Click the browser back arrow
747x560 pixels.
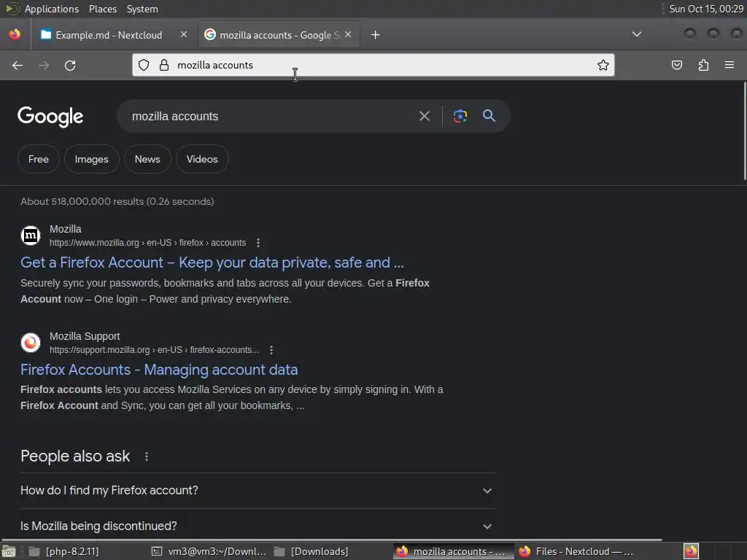(x=18, y=65)
